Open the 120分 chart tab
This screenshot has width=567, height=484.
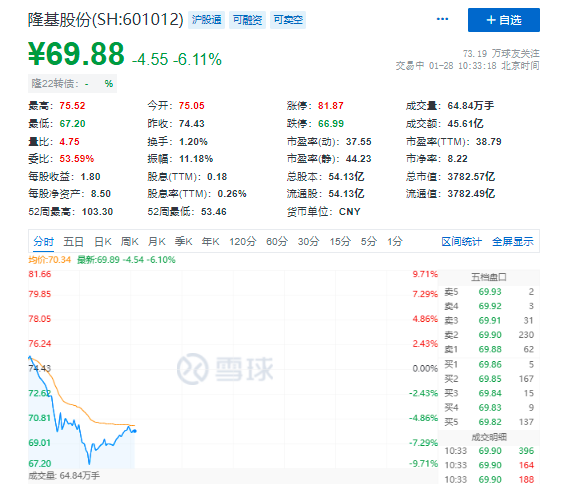coord(243,241)
